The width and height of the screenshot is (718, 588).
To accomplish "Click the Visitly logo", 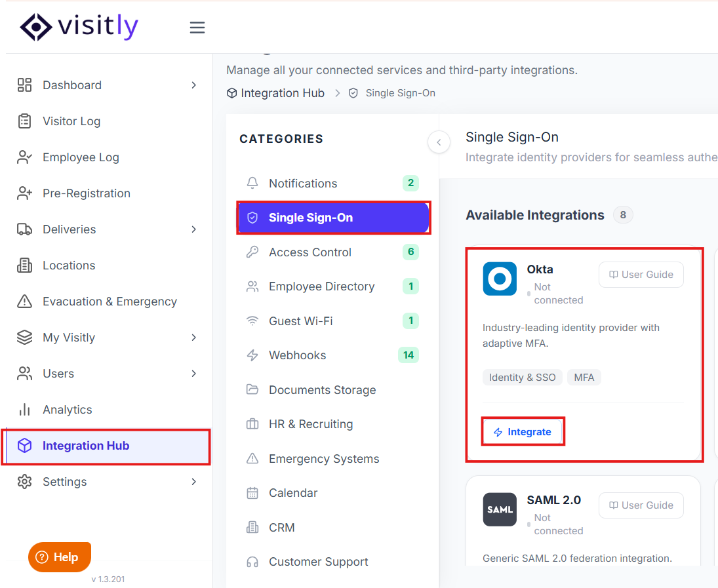I will pos(79,27).
